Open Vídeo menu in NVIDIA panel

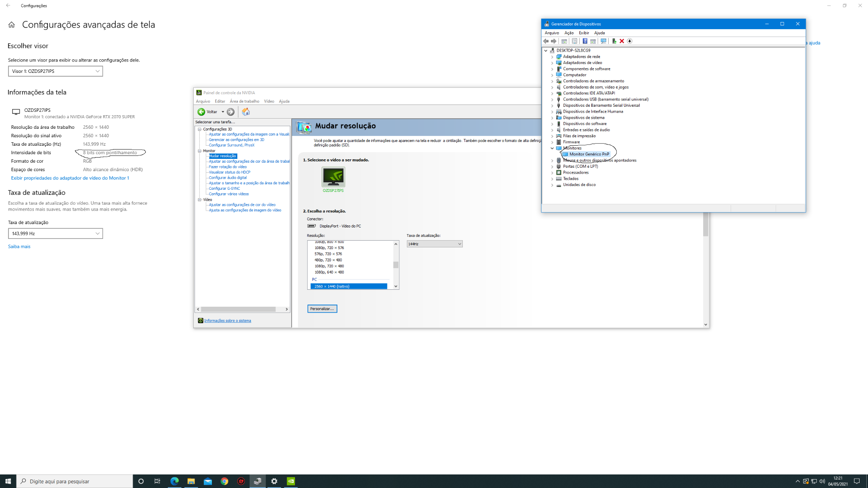point(269,101)
